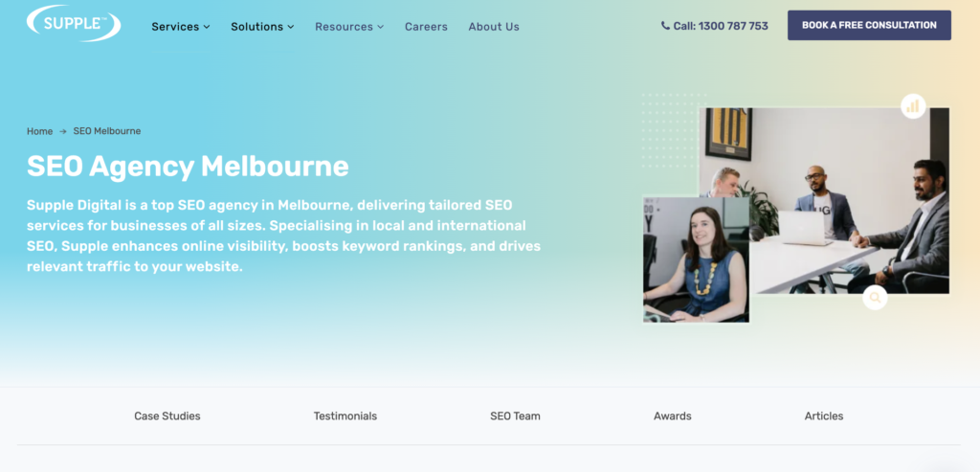This screenshot has width=980, height=472.
Task: Jump to the SEO Team section
Action: pos(515,416)
